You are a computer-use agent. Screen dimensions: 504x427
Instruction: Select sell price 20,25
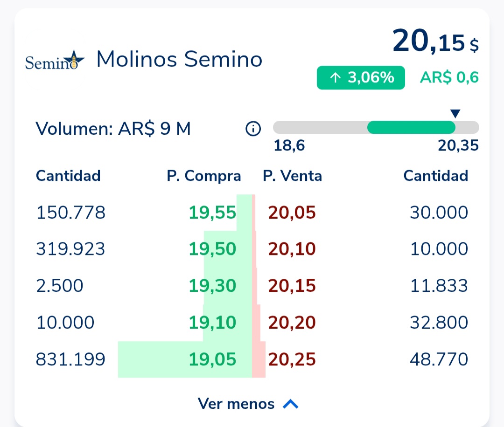292,359
